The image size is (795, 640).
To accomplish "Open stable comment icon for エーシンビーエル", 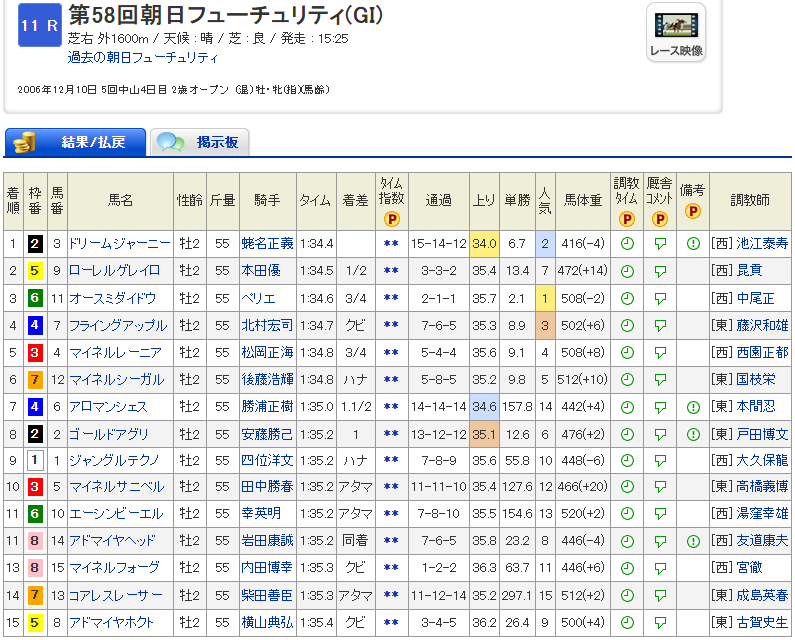I will (x=660, y=514).
